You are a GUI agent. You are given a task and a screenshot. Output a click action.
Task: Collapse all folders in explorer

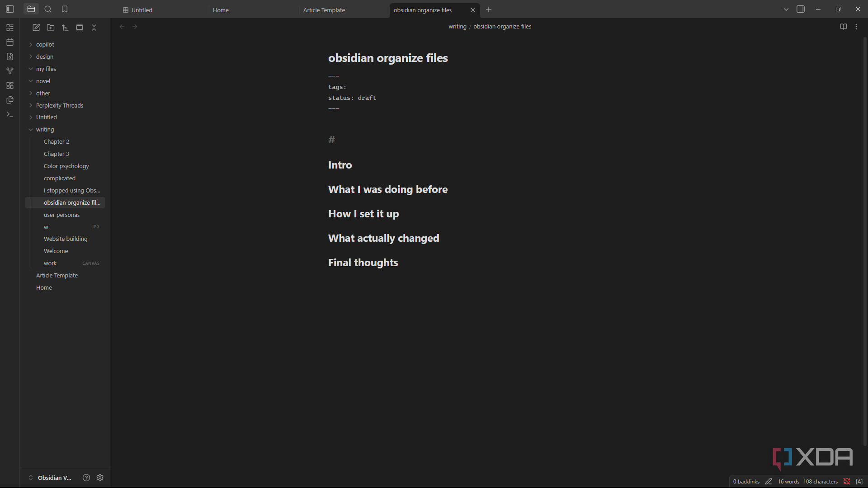[x=94, y=28]
